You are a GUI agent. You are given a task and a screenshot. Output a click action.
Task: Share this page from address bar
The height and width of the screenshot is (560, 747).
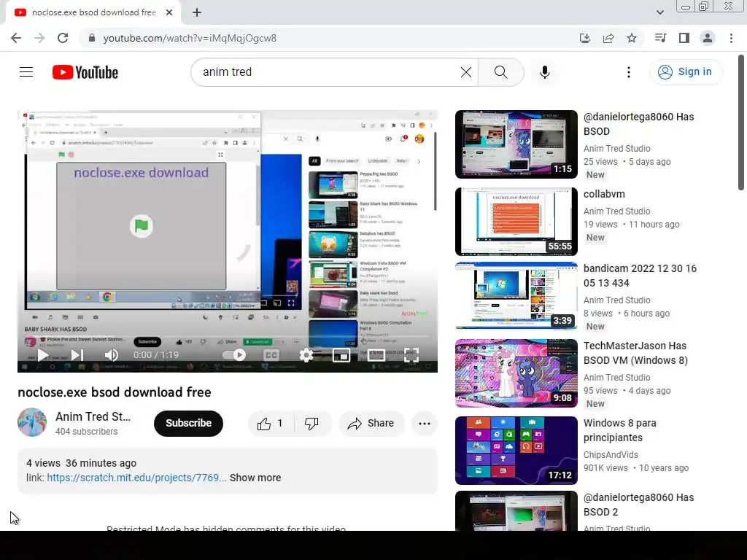point(608,38)
